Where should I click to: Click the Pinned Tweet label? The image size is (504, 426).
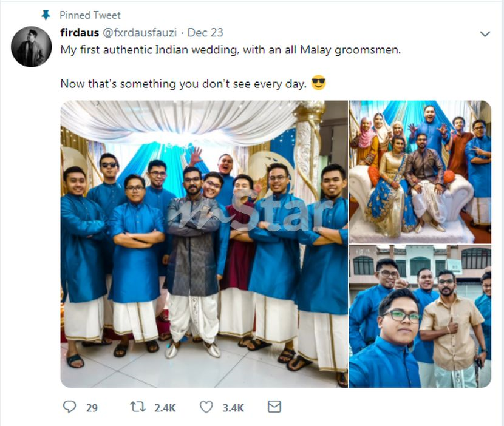point(90,15)
